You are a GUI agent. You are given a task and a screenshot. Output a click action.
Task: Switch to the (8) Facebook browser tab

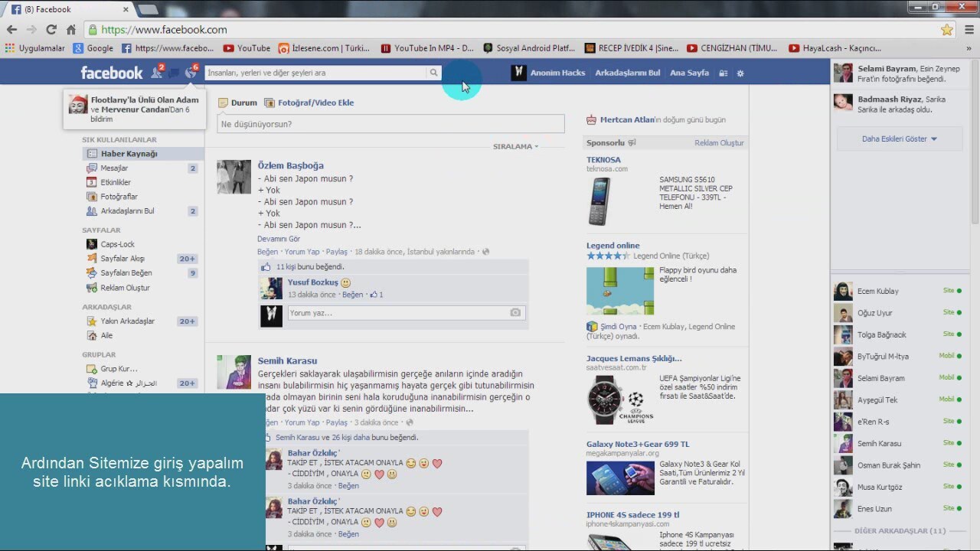tap(67, 9)
